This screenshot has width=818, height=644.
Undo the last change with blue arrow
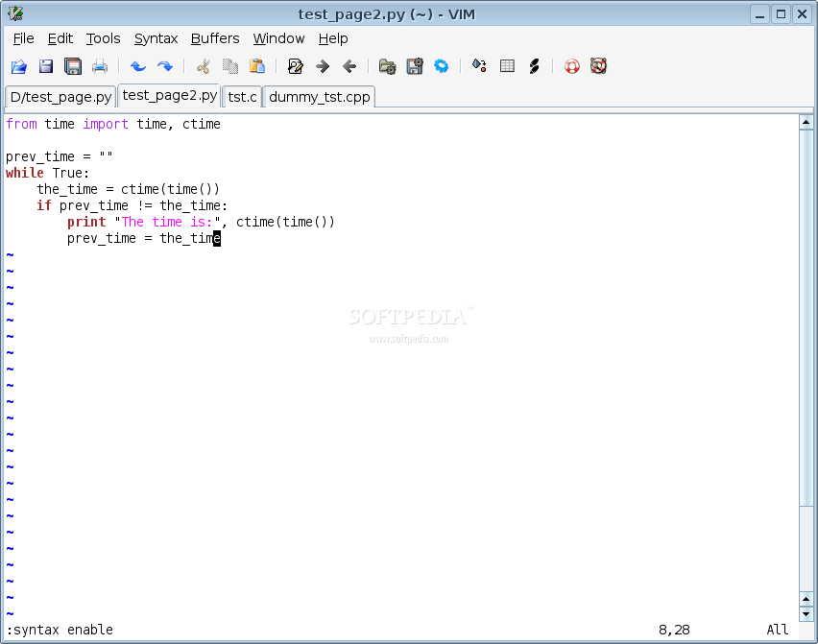coord(138,66)
